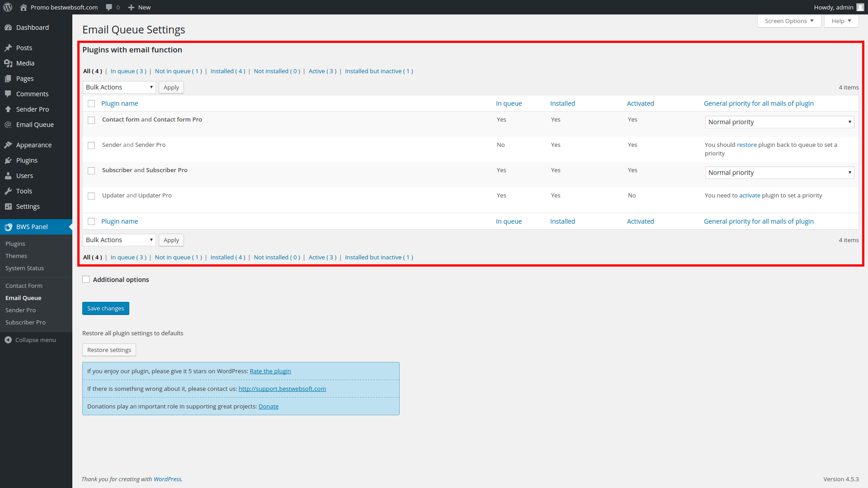Click the WordPress logo icon
Image resolution: width=868 pixels, height=488 pixels.
[8, 7]
